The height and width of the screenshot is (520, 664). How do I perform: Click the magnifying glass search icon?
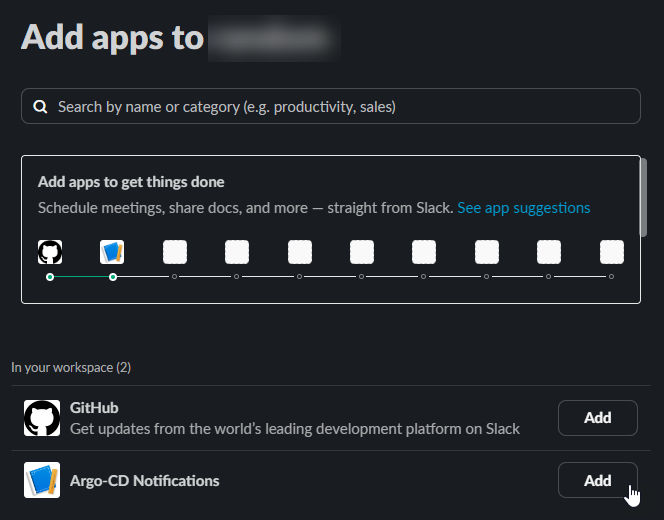40,107
